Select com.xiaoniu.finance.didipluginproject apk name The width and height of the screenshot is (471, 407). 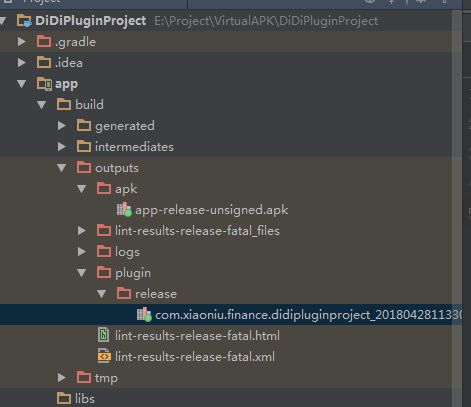click(x=309, y=315)
